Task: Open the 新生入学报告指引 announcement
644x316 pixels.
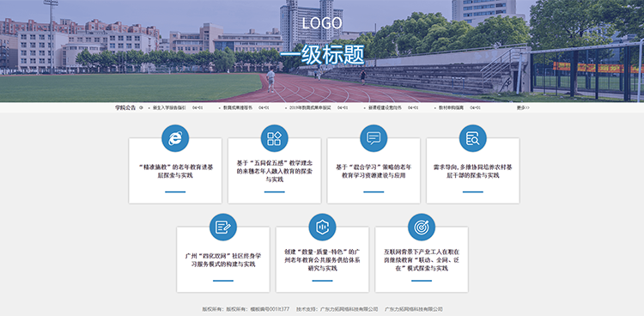Action: [169, 107]
